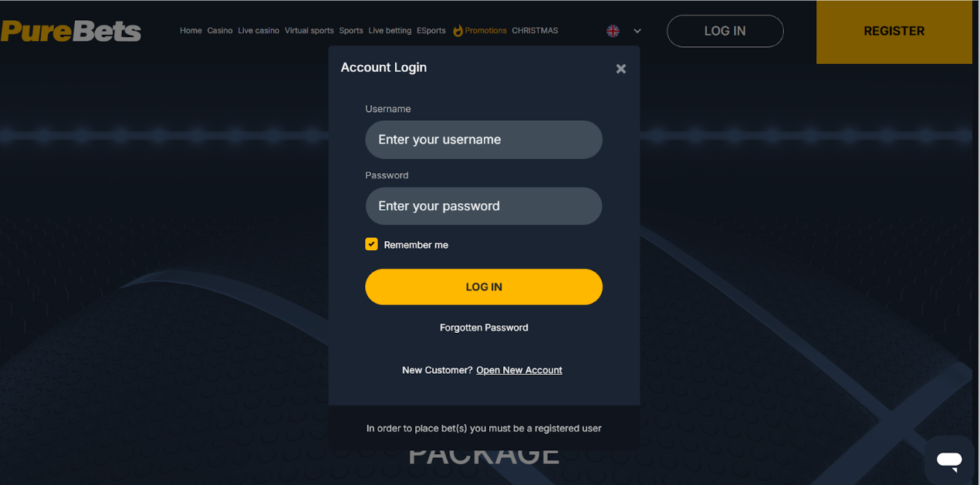This screenshot has width=980, height=485.
Task: Click the UK flag language icon
Action: [612, 30]
